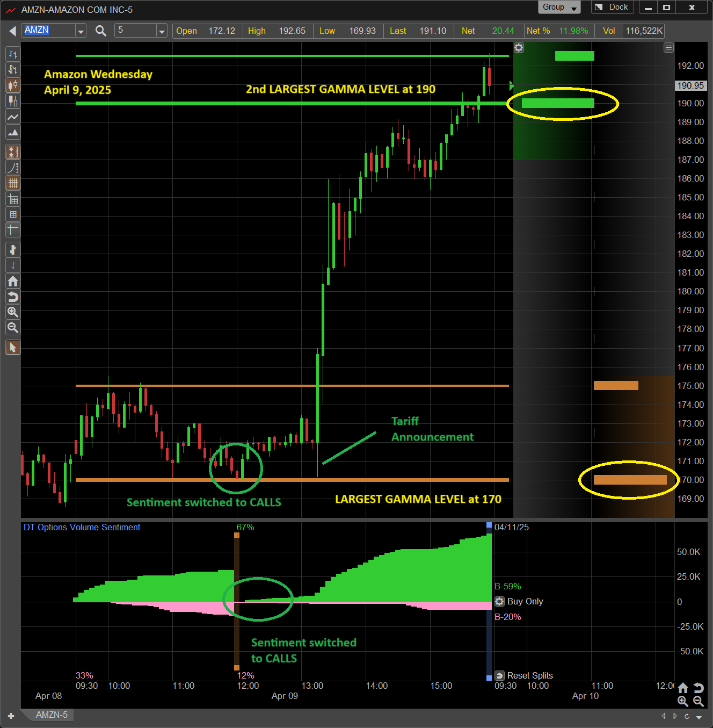The width and height of the screenshot is (713, 728).
Task: Click the bottom-right undo arrow
Action: pos(699,688)
